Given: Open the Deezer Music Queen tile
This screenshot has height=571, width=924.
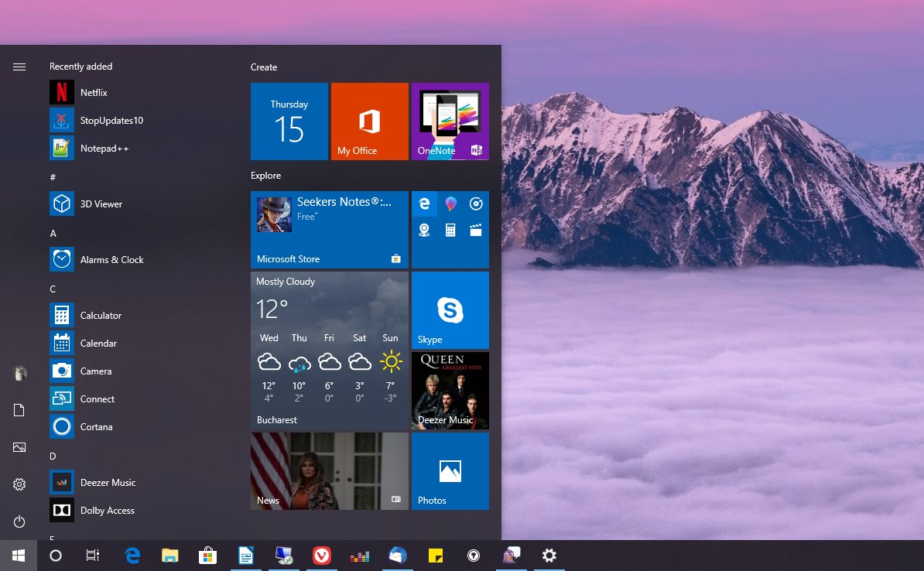Looking at the screenshot, I should [450, 391].
